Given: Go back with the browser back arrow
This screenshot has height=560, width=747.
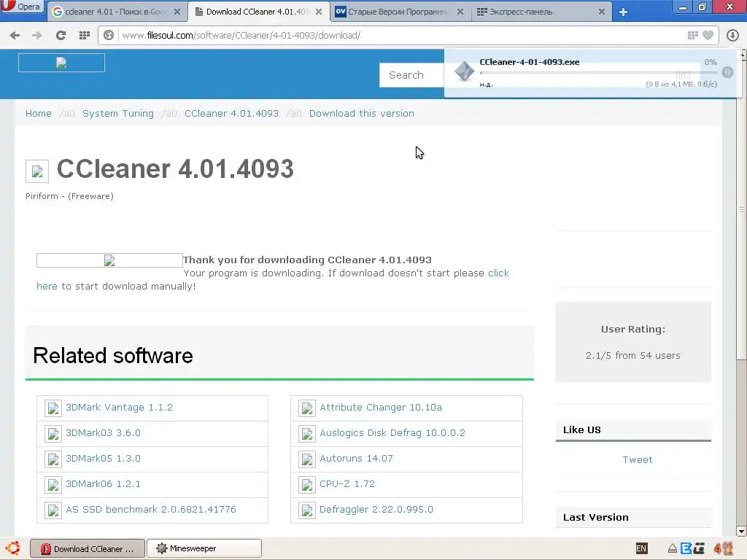Looking at the screenshot, I should point(15,35).
